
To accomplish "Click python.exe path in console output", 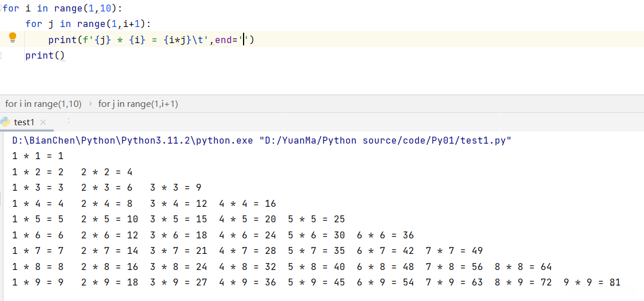I will pyautogui.click(x=132, y=141).
